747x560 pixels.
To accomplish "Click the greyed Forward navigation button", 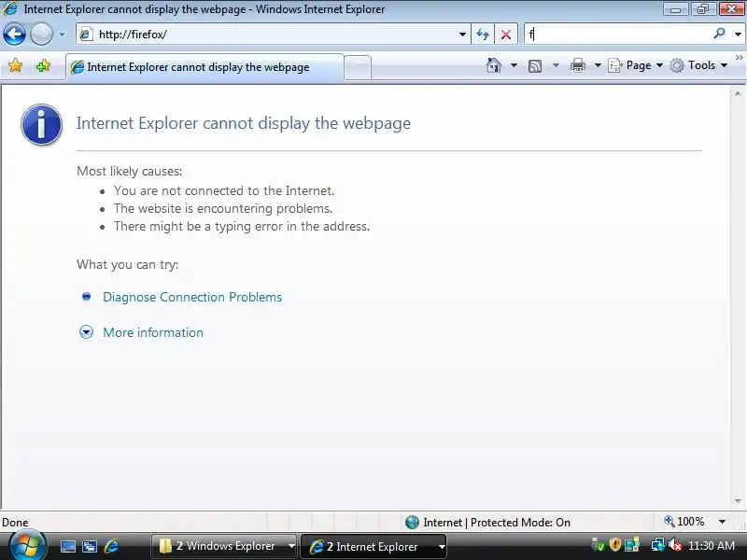I will 41,35.
